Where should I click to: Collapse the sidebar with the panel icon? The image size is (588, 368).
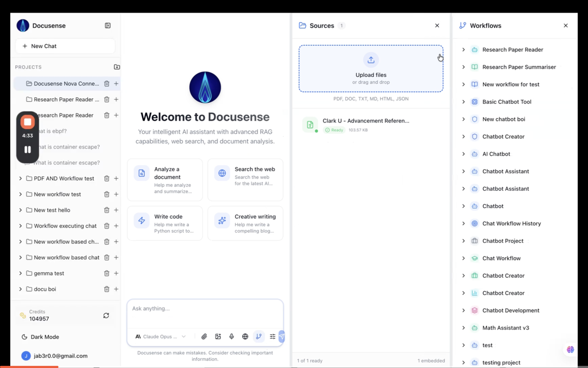click(x=108, y=25)
